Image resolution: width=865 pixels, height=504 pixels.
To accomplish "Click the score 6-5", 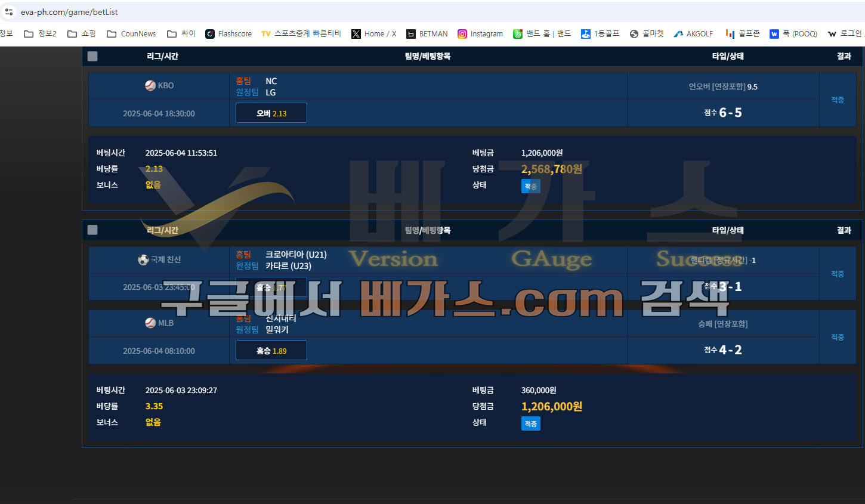I will coord(730,113).
